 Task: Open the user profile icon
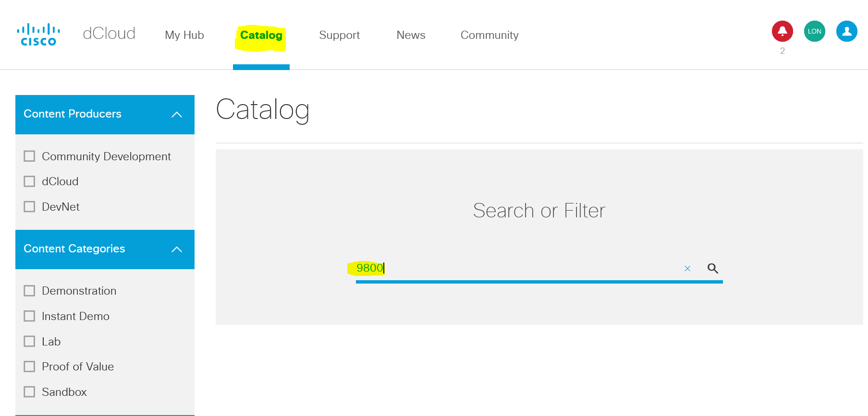(x=846, y=31)
